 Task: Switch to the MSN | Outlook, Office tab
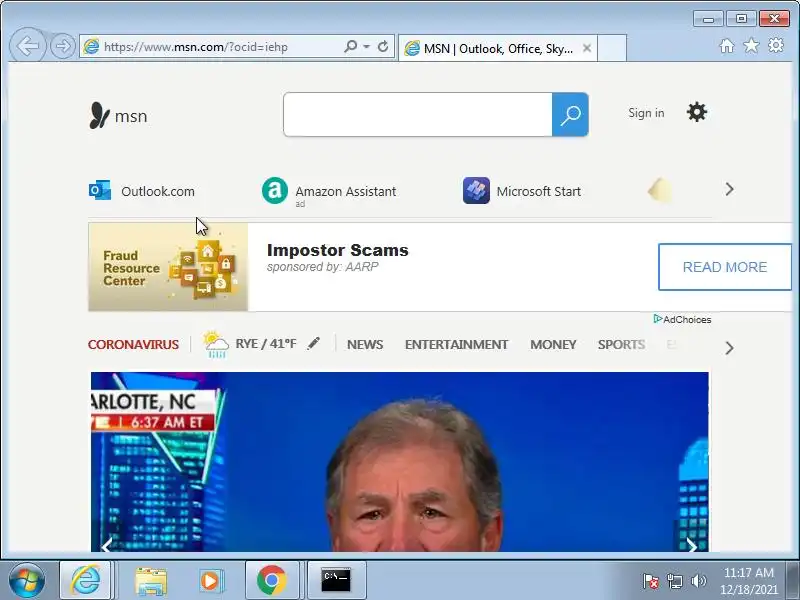497,48
